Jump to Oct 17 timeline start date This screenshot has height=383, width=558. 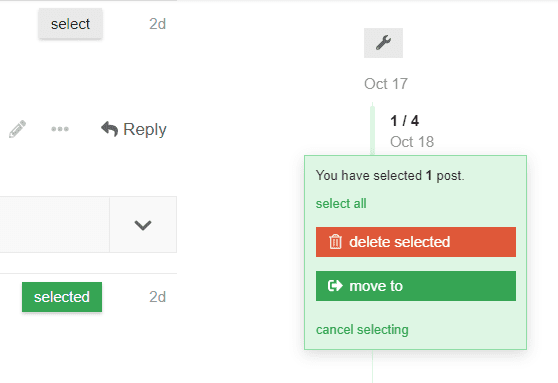click(386, 84)
